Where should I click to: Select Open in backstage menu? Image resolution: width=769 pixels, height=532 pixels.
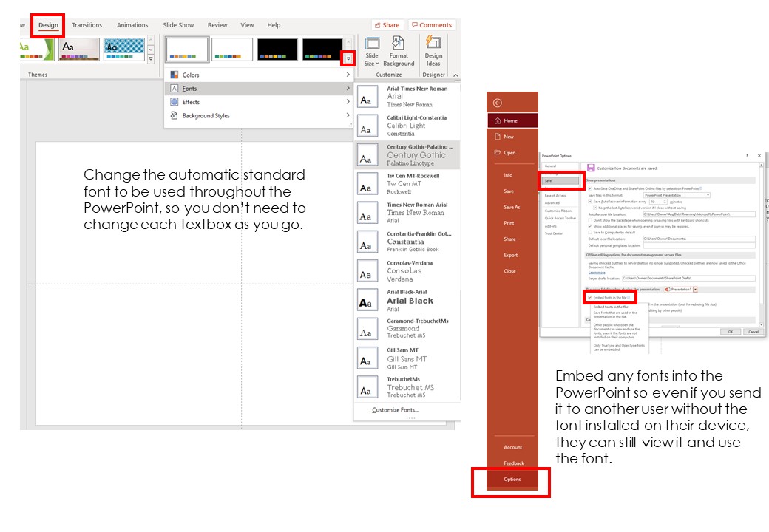point(512,153)
